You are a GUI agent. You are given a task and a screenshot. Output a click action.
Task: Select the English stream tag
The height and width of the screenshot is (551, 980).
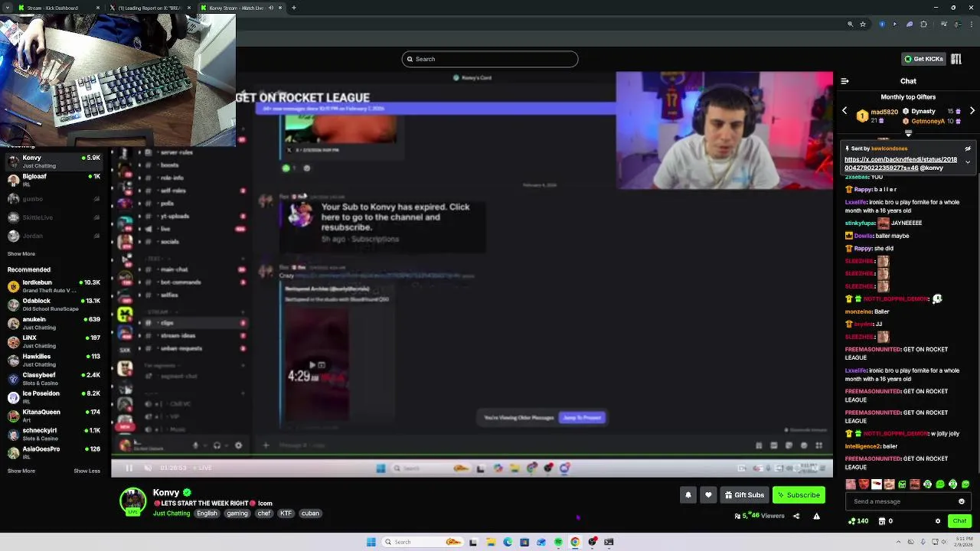(x=207, y=514)
